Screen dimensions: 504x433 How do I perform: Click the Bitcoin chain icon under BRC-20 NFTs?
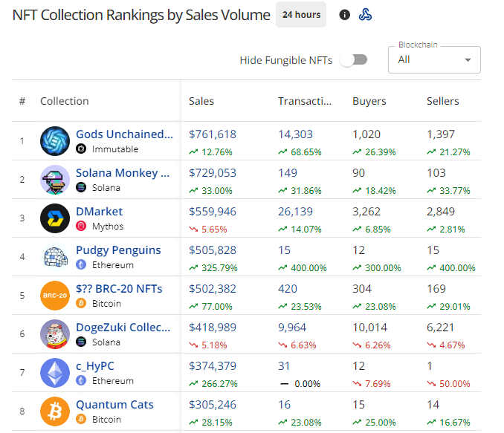81,303
